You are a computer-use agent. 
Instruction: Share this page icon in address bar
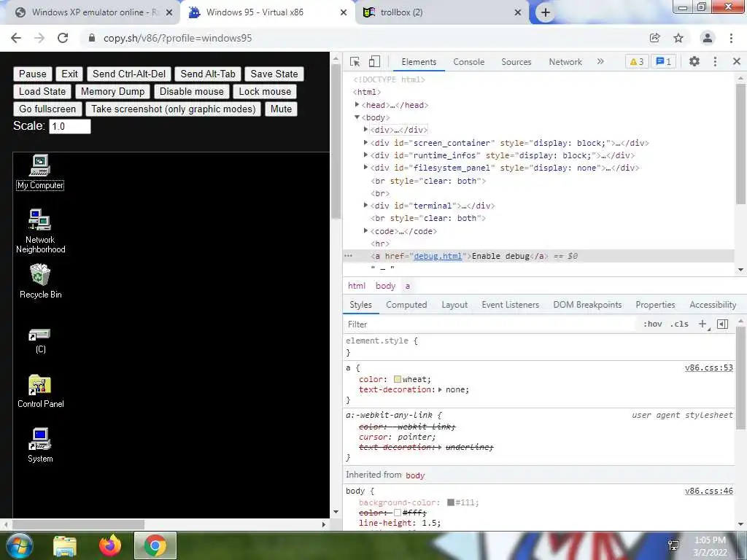click(654, 38)
